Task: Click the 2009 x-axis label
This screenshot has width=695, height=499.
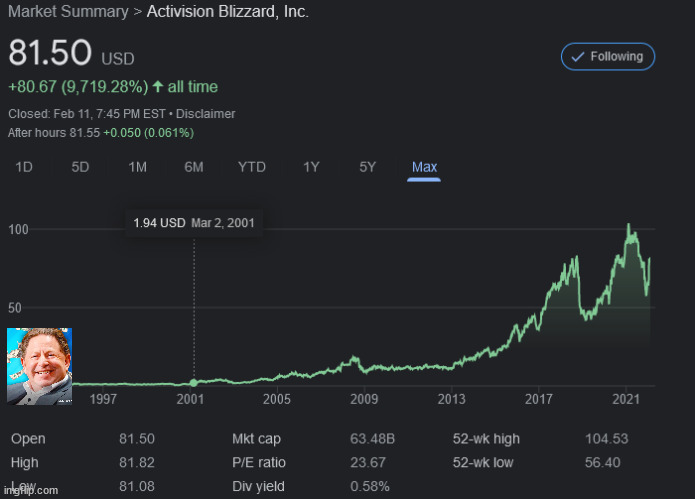Action: pyautogui.click(x=364, y=399)
